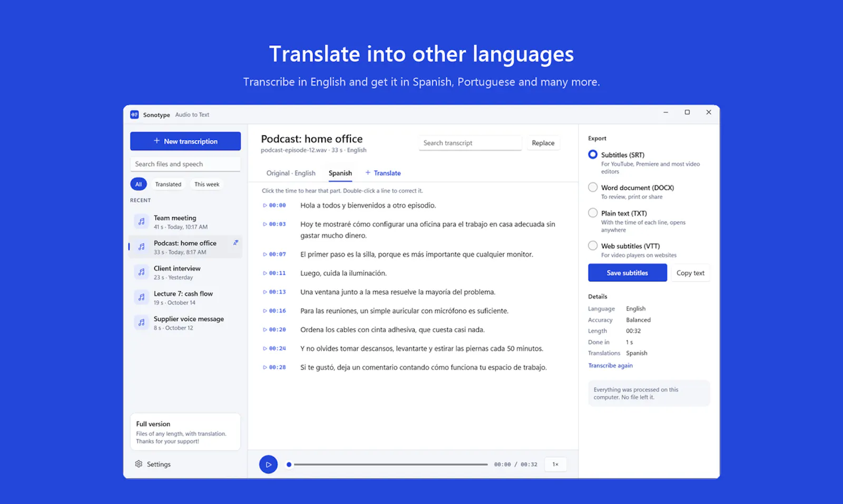Play the segment at 00:20
843x504 pixels.
coord(275,330)
